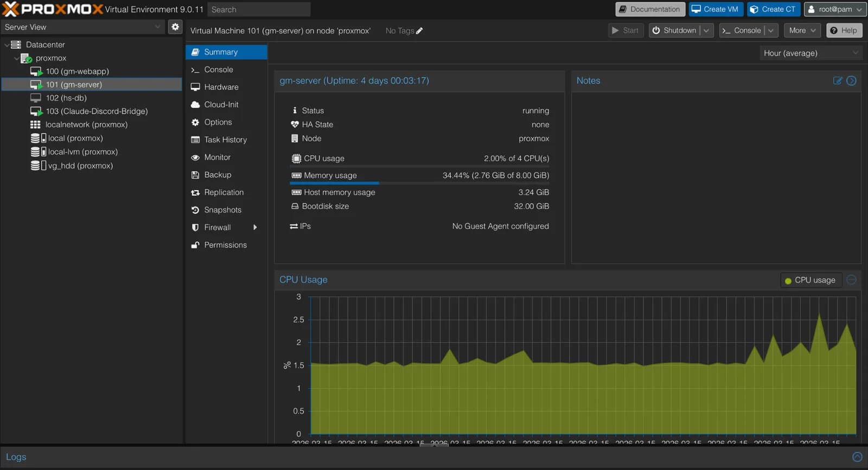The image size is (868, 470).
Task: Click the IPs exchange arrows icon
Action: tap(293, 226)
